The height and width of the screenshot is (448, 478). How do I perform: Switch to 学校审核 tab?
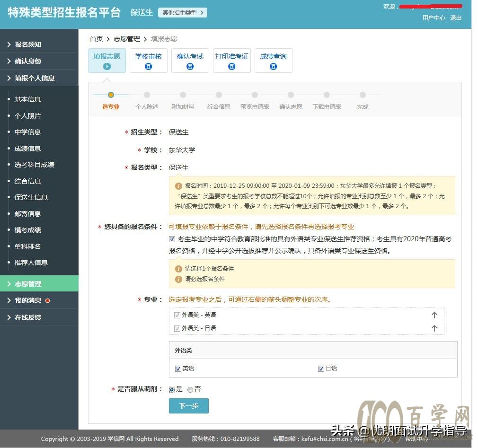pyautogui.click(x=149, y=61)
